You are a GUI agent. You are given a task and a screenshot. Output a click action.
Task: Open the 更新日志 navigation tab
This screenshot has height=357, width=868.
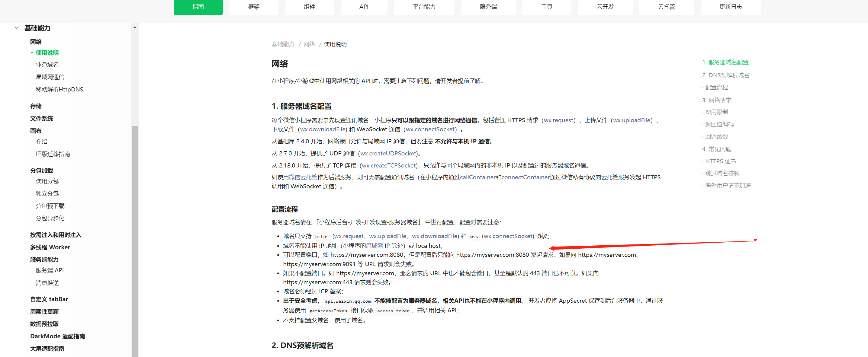click(730, 7)
